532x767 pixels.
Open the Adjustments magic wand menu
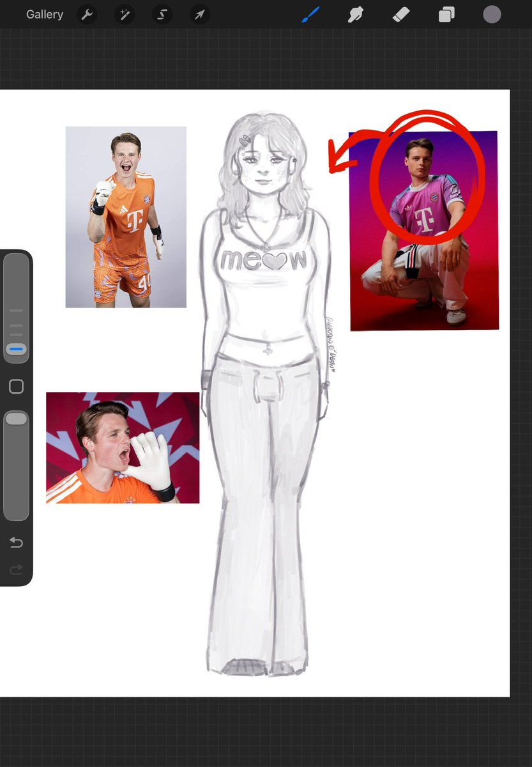click(x=124, y=14)
